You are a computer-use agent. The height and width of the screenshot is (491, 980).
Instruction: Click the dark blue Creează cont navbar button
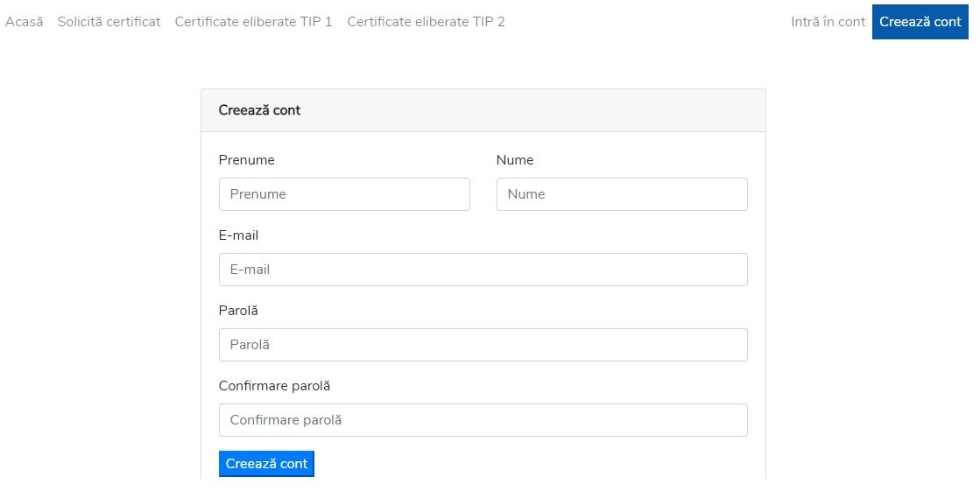(920, 21)
